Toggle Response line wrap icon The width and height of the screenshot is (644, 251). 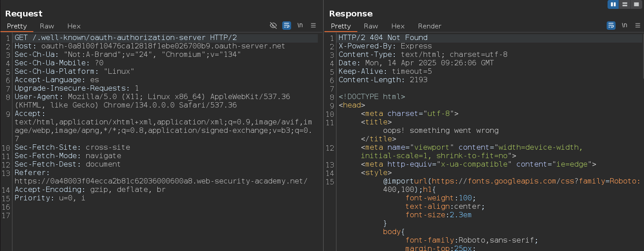coord(611,26)
